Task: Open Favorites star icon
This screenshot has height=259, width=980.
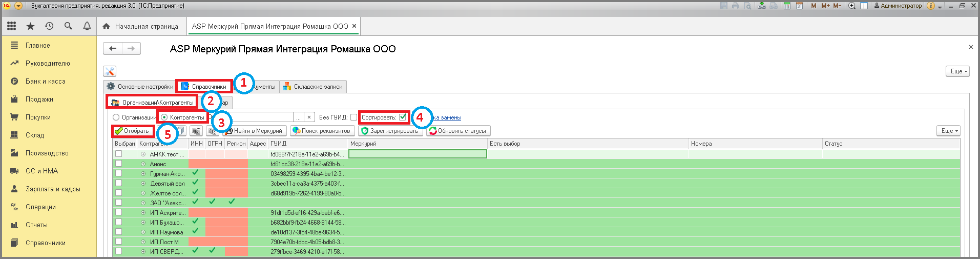Action: pos(30,26)
